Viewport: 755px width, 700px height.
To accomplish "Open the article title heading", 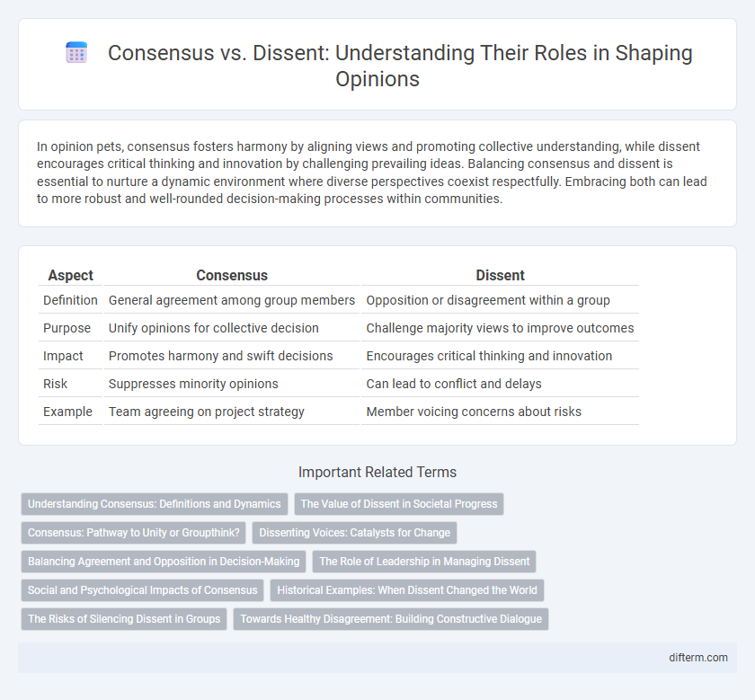I will coord(400,66).
